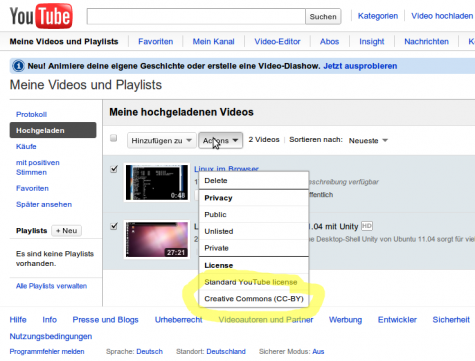Open the Hinzufügen zu dropdown
Image resolution: width=475 pixels, height=361 pixels.
[x=161, y=140]
